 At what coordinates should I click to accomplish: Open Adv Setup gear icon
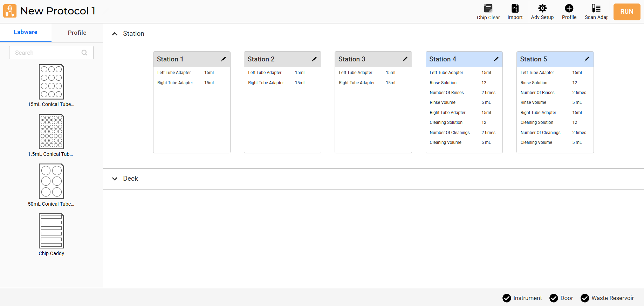pos(542,8)
